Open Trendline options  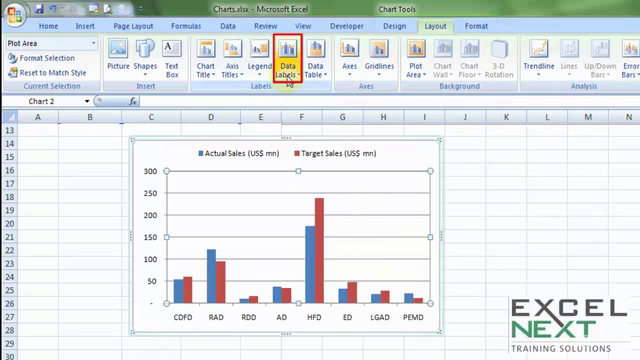pos(538,58)
